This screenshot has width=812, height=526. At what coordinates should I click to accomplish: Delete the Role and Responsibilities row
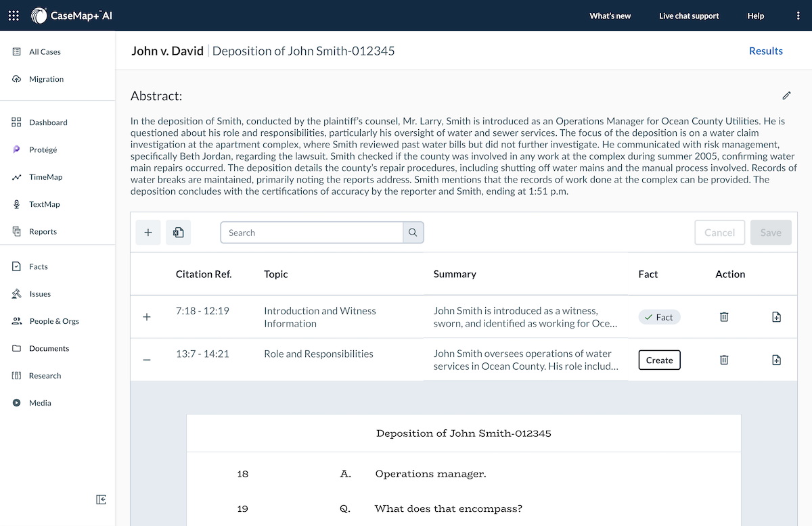tap(724, 360)
